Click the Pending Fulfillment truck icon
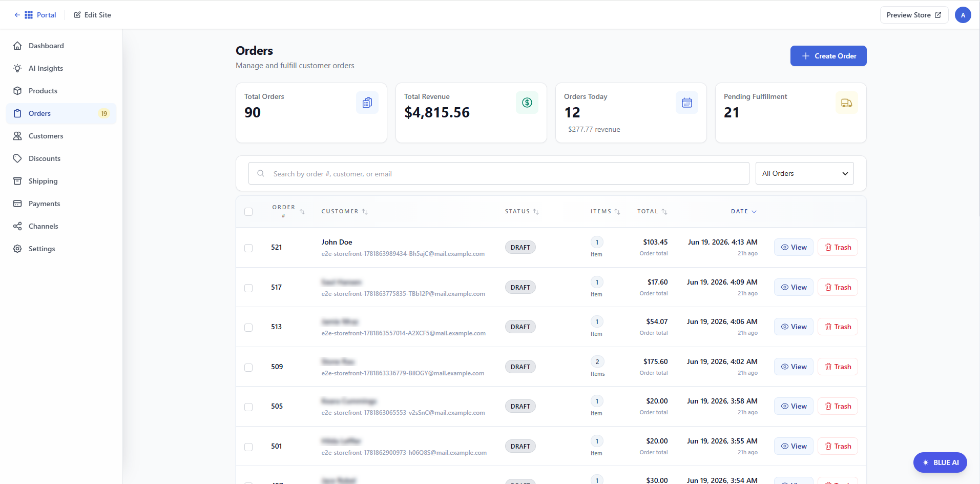The image size is (980, 484). click(x=847, y=103)
